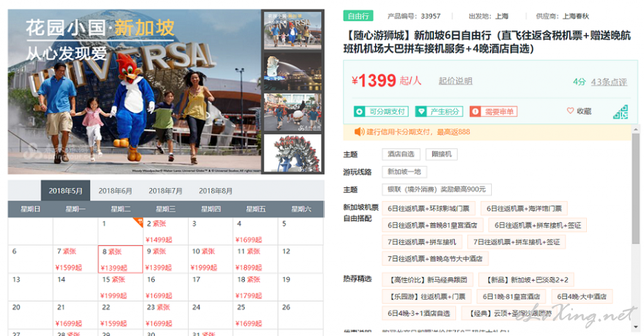Select May 2 date at ¥1499起
The image size is (644, 336).
point(165,232)
